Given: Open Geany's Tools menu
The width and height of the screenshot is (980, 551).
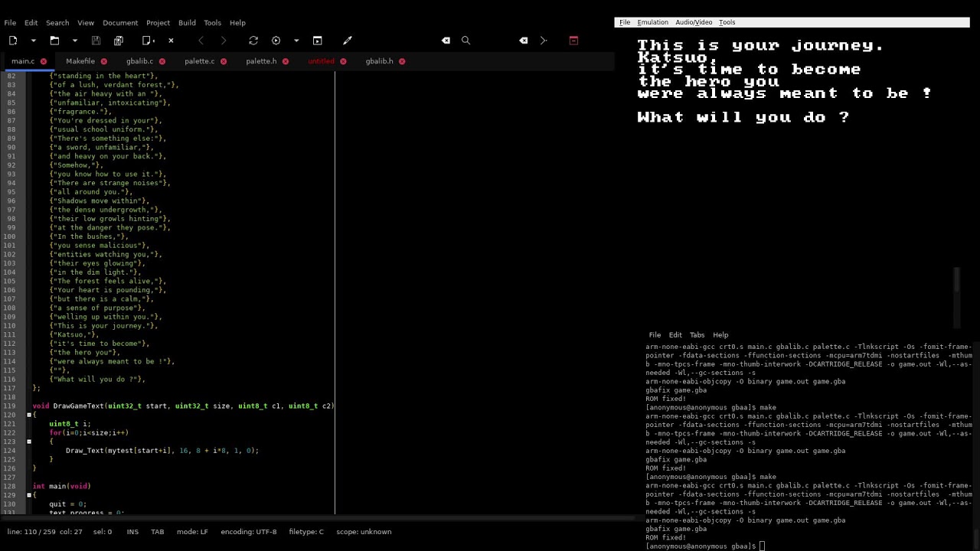Looking at the screenshot, I should [x=212, y=23].
